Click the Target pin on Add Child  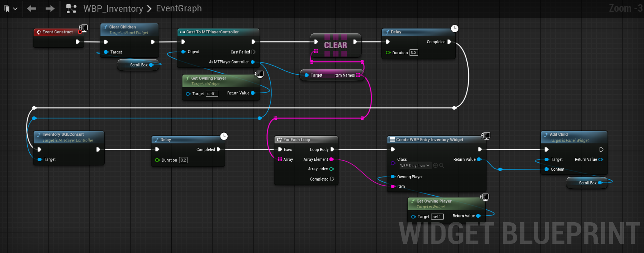[x=547, y=159]
